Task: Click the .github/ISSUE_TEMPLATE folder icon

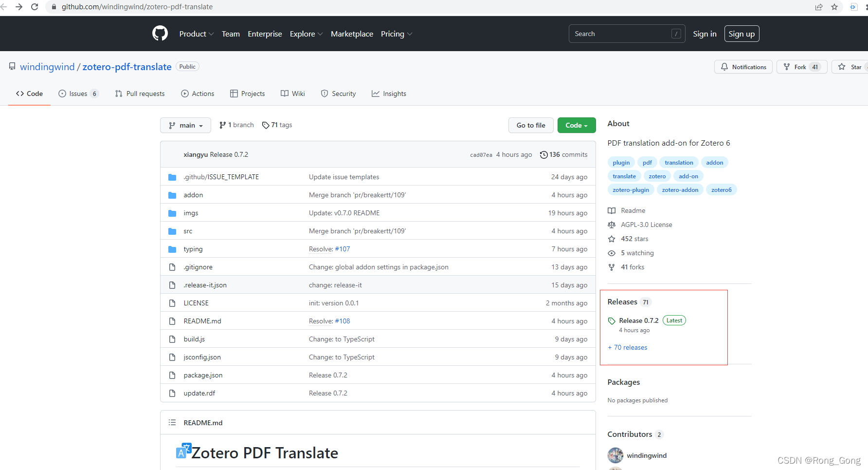Action: (x=172, y=177)
